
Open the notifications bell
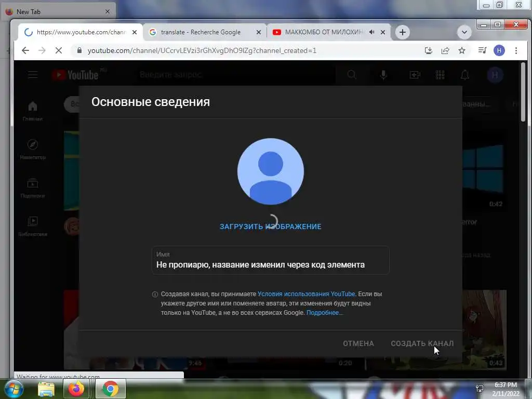[x=465, y=75]
